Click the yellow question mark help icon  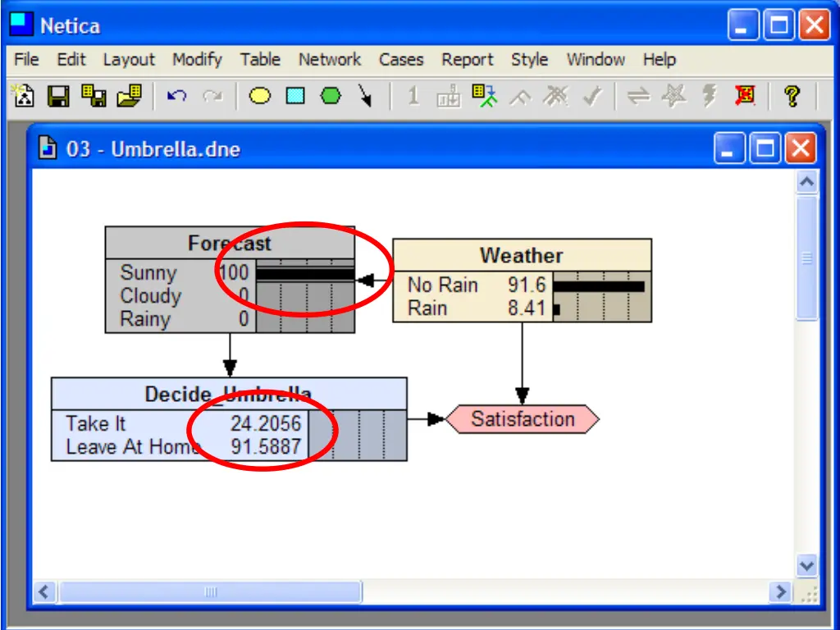coord(792,97)
